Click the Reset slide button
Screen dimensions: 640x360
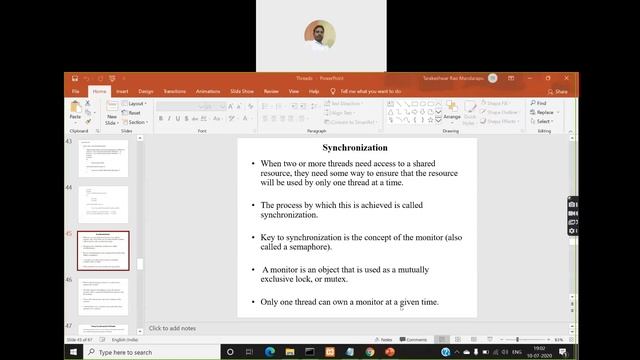click(x=131, y=113)
